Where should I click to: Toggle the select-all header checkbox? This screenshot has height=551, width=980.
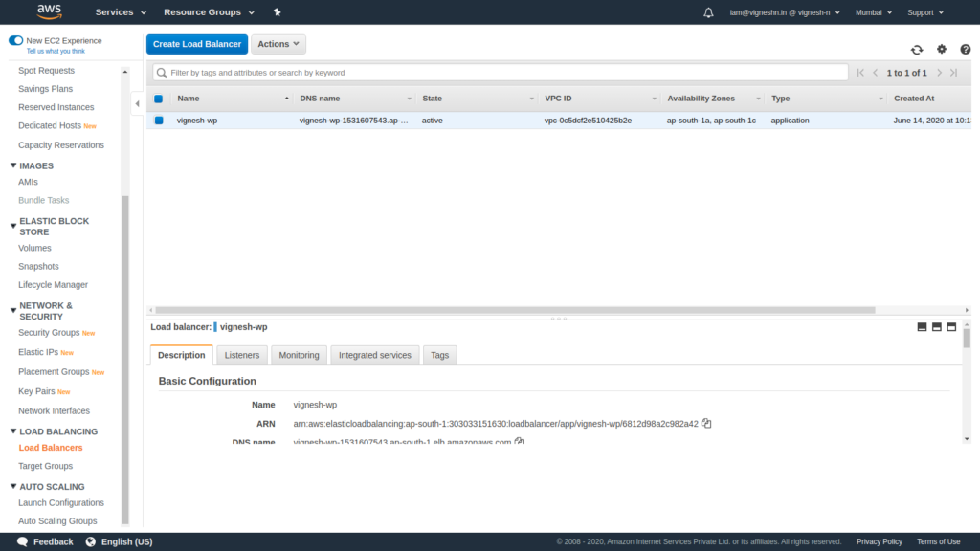[x=159, y=99]
